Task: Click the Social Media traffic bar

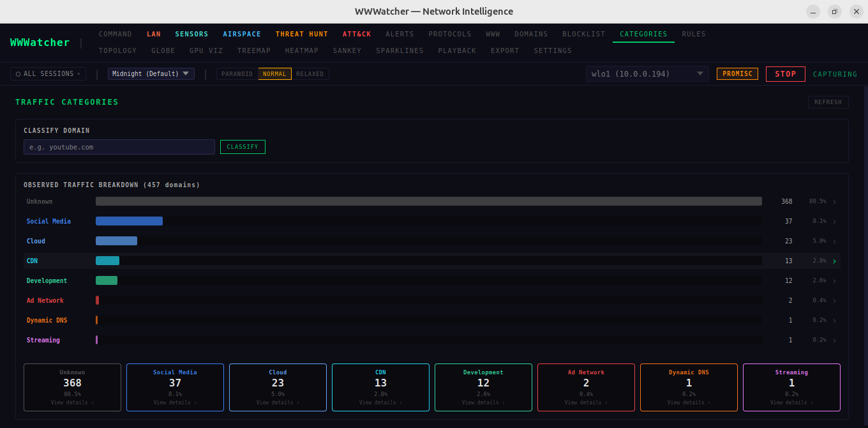Action: pos(129,221)
